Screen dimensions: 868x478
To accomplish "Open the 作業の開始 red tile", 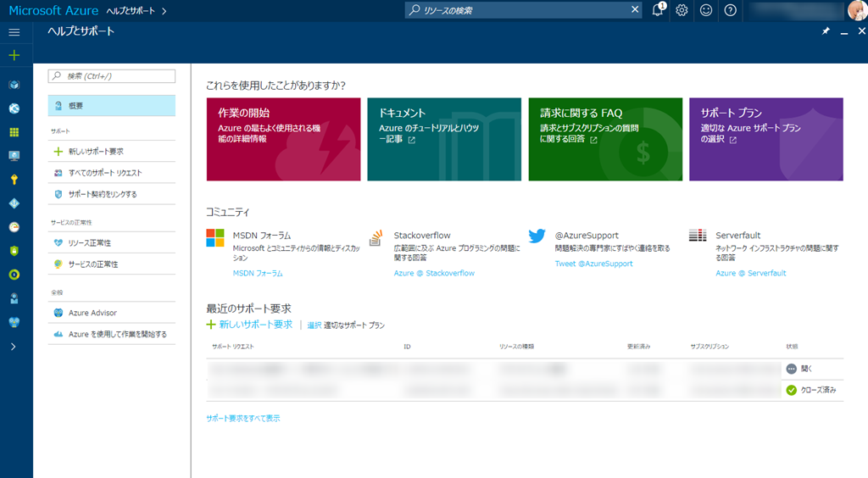I will [283, 139].
